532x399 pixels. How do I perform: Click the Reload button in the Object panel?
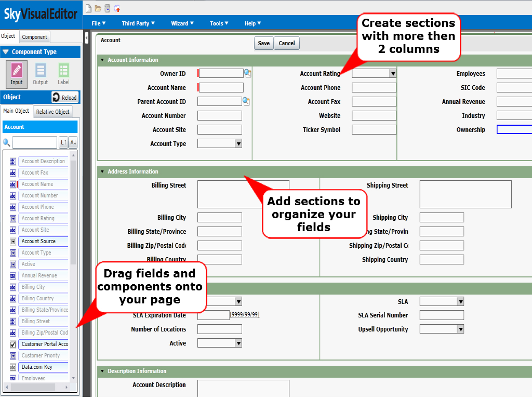65,97
